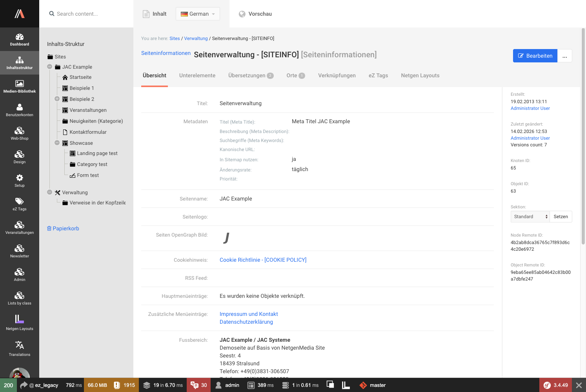Open Netgen Layouts sidebar icon
The height and width of the screenshot is (392, 586).
pos(20,323)
